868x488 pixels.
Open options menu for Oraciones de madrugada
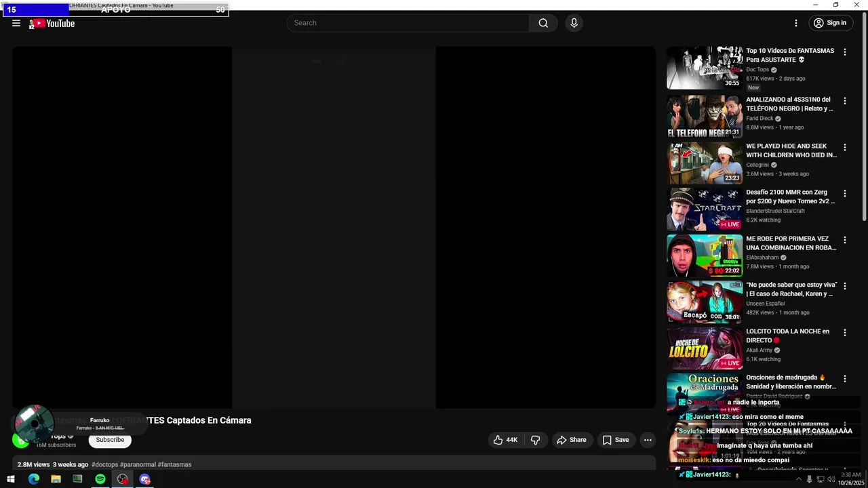(845, 379)
